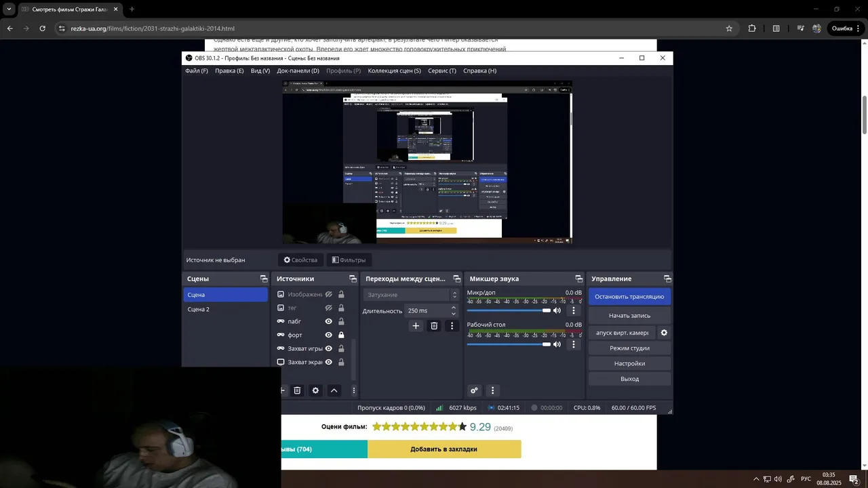Select Сцена 2 in scenes list

[225, 309]
